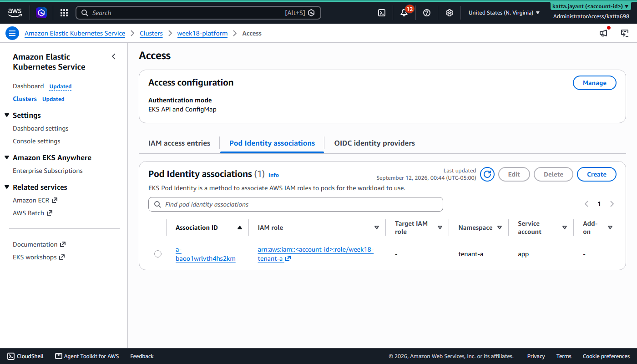Open the week18-platform breadcrumb link

tap(202, 33)
